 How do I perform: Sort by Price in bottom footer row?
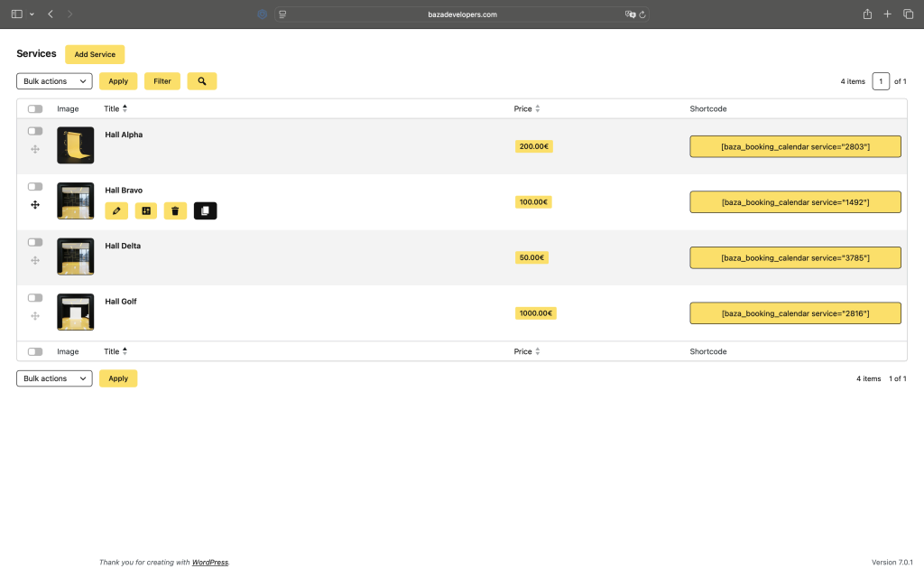coord(526,351)
